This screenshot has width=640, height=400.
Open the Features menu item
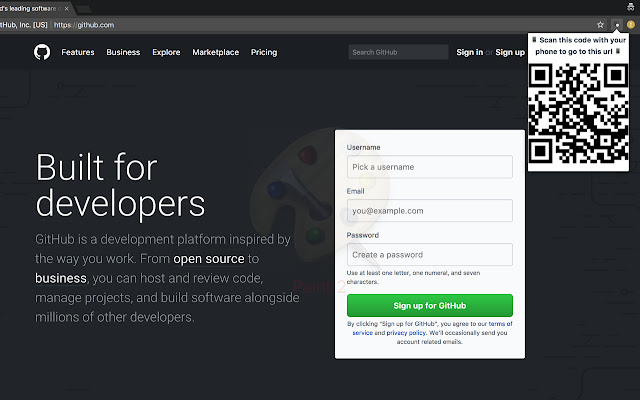pos(78,52)
